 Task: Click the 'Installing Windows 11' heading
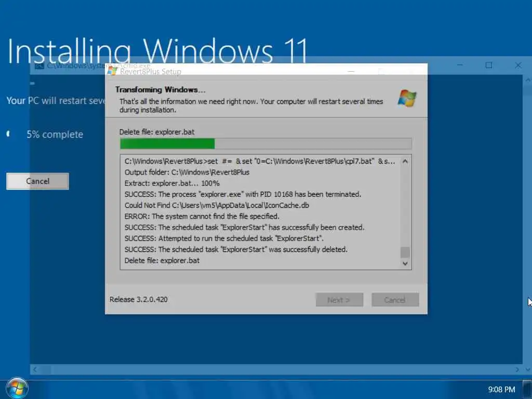157,51
